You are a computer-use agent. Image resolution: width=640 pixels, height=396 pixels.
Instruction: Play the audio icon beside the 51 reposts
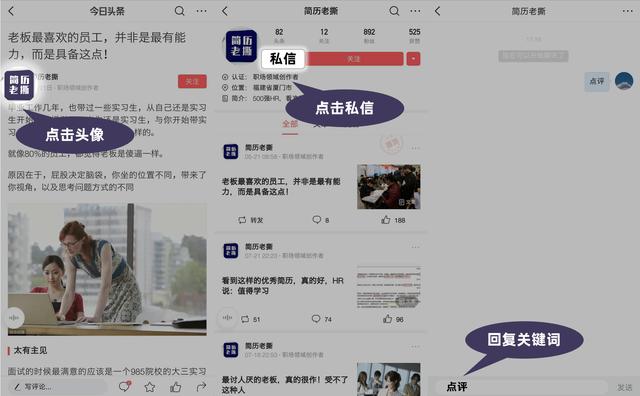point(227,317)
